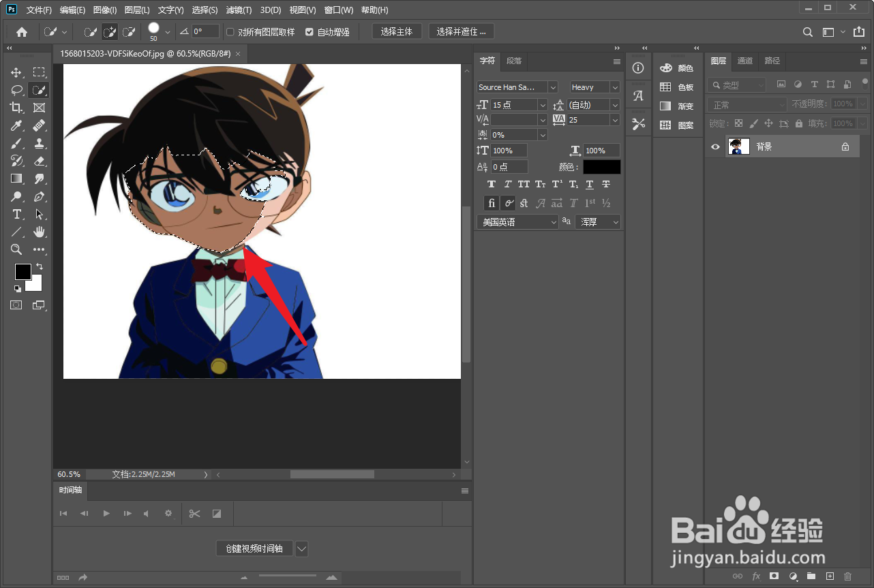The image size is (874, 588).
Task: Open the 渐变 panel button
Action: [676, 106]
